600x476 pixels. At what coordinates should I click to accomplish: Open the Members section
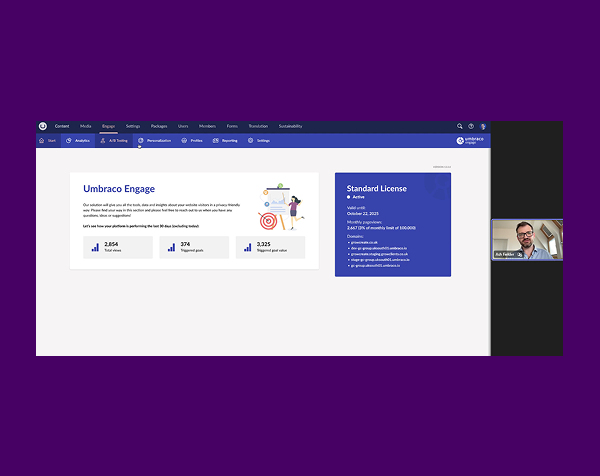click(x=207, y=126)
